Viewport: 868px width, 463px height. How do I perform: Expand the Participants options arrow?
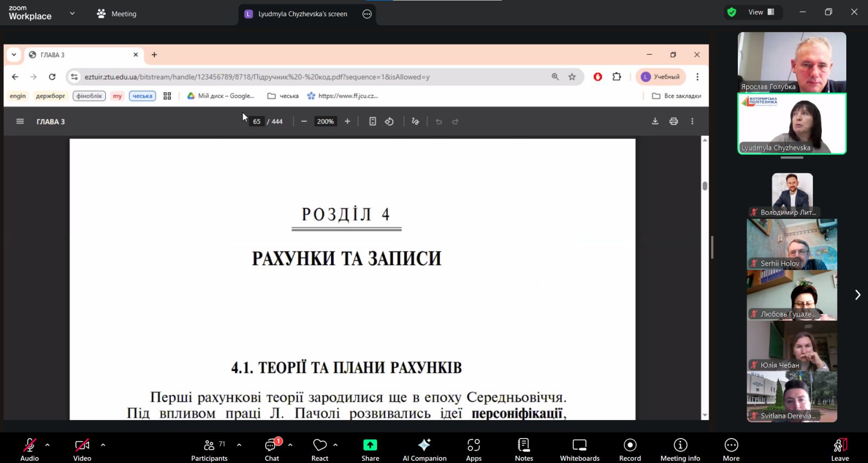pos(239,445)
